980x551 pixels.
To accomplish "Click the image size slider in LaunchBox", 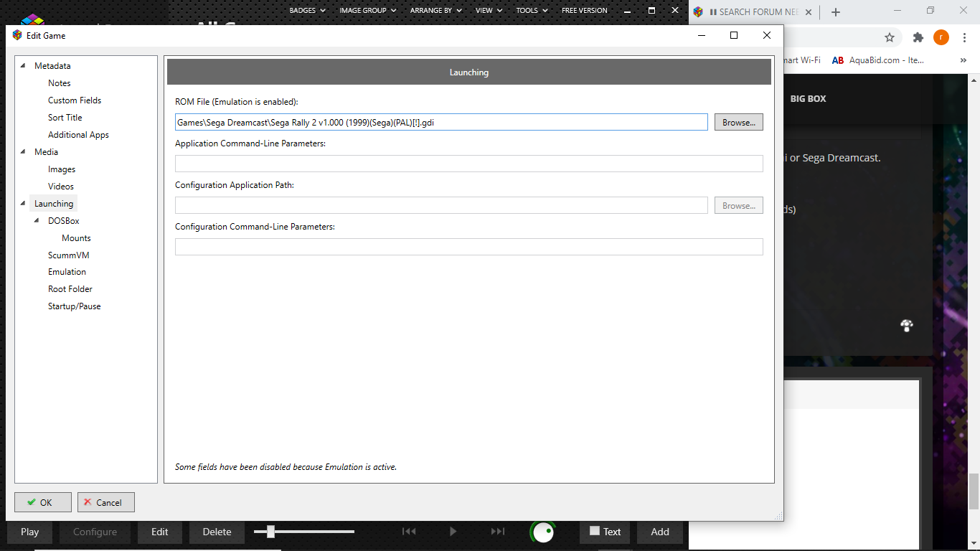I will click(304, 532).
